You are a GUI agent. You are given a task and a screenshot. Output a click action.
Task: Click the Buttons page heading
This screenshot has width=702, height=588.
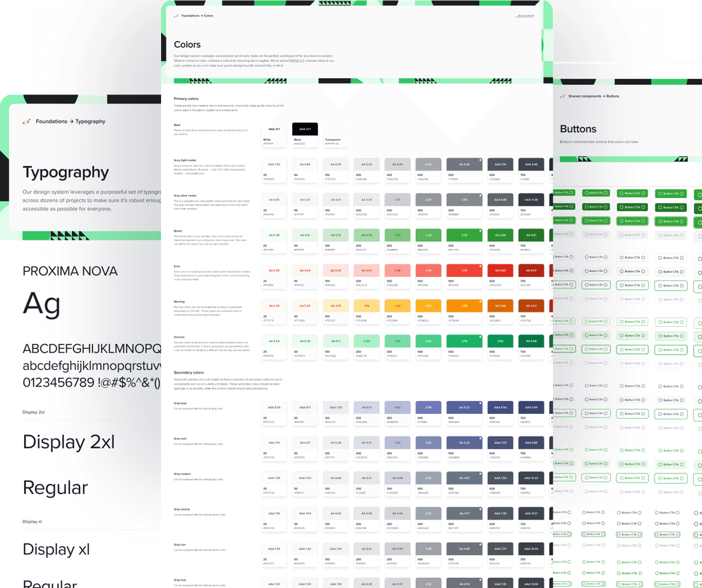pos(578,129)
